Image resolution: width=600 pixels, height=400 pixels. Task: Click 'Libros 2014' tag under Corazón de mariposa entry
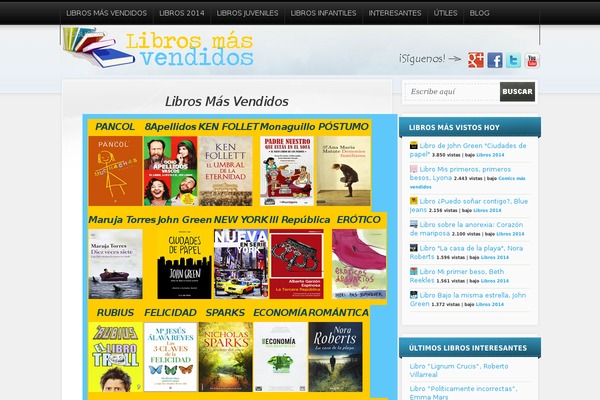point(510,234)
